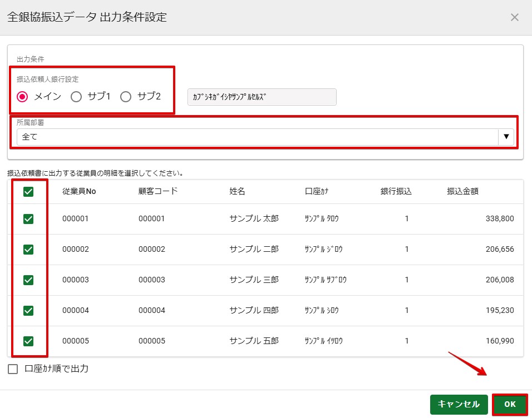The width and height of the screenshot is (532, 418).
Task: Uncheck the row for employee 000004
Action: tap(28, 311)
